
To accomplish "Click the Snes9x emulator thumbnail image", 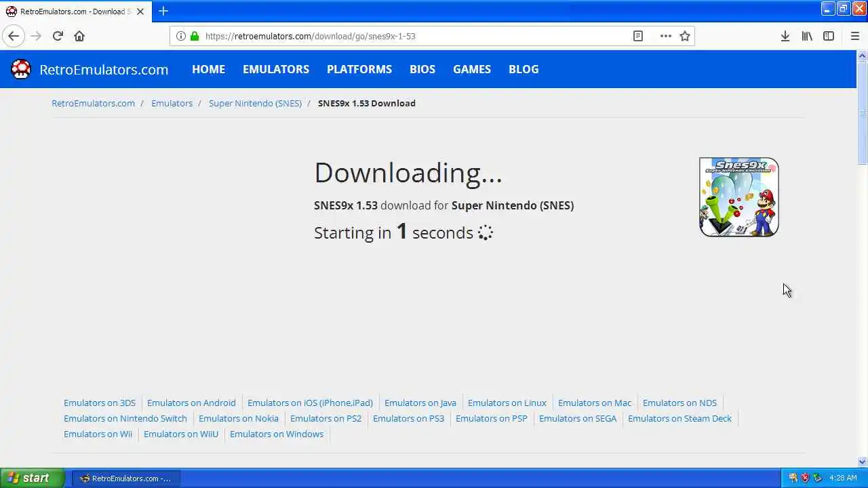I will click(x=739, y=197).
